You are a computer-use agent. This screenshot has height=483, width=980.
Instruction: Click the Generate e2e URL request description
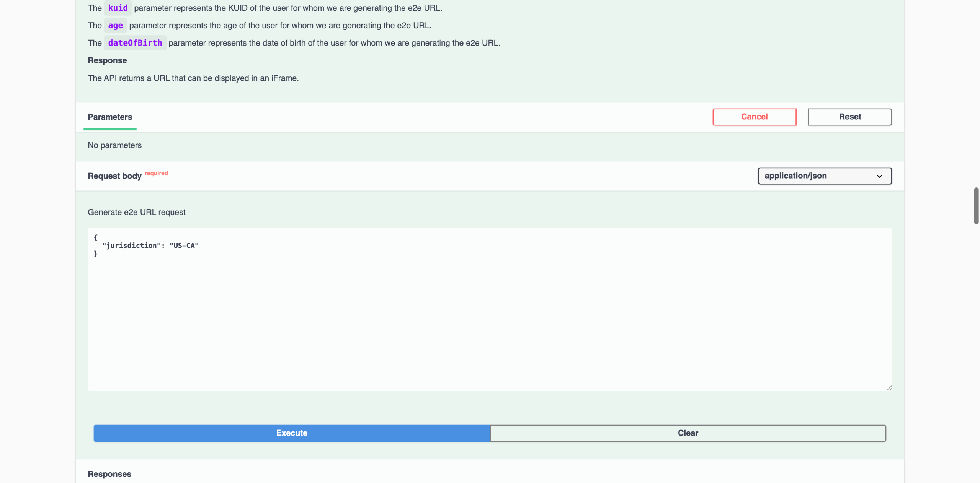click(137, 212)
